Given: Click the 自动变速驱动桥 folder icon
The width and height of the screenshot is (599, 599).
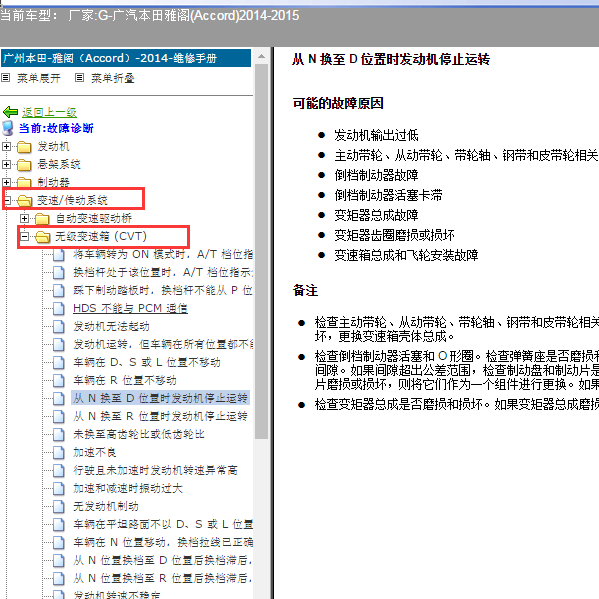Looking at the screenshot, I should [42, 219].
